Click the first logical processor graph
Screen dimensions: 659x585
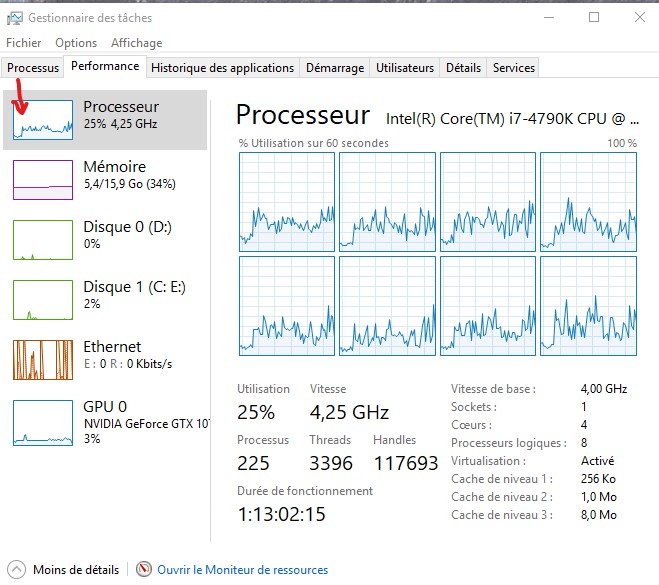click(287, 202)
